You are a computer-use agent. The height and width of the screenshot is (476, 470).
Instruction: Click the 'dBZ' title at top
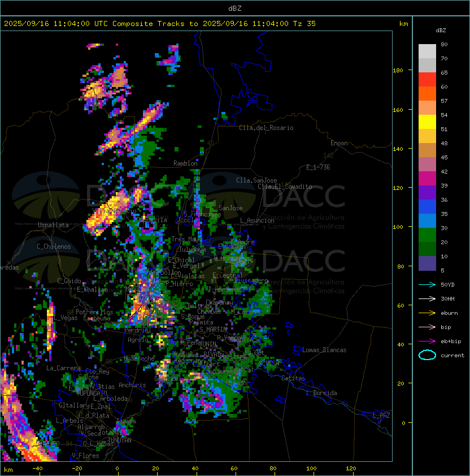[x=235, y=8]
